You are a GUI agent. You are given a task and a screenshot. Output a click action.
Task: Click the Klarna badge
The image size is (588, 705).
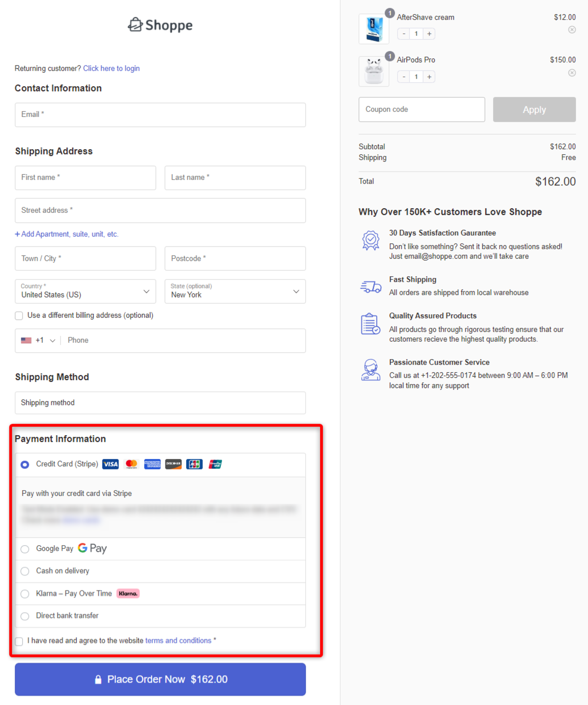128,594
